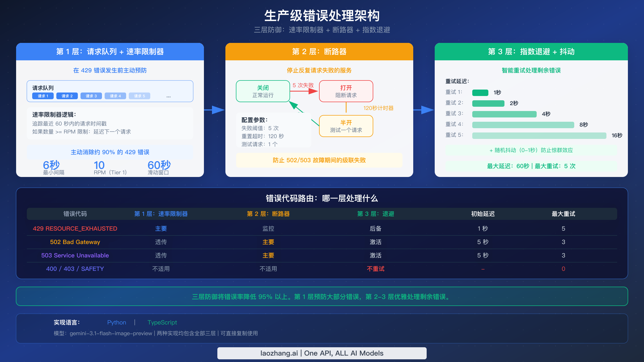Select the 请求 5 pending request chip

pyautogui.click(x=139, y=96)
